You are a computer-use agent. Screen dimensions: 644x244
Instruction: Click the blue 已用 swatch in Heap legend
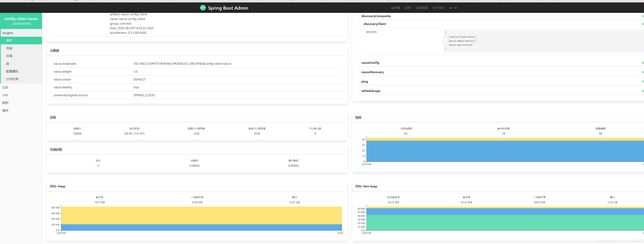click(97, 198)
